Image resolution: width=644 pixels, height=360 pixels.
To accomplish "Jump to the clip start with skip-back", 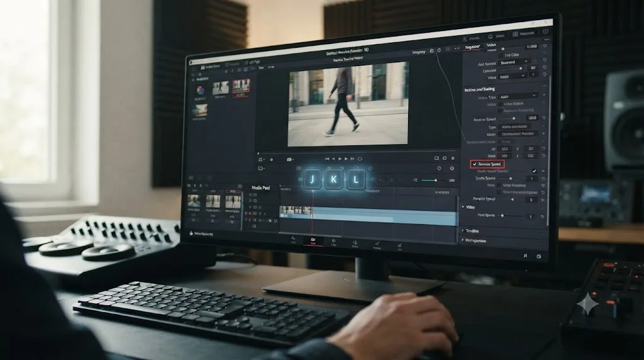I will [x=327, y=159].
